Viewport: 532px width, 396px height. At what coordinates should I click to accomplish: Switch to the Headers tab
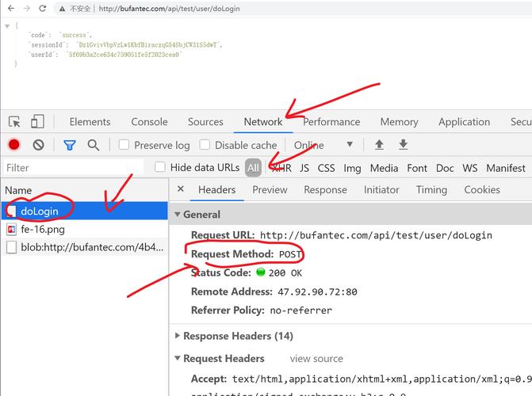click(x=216, y=189)
